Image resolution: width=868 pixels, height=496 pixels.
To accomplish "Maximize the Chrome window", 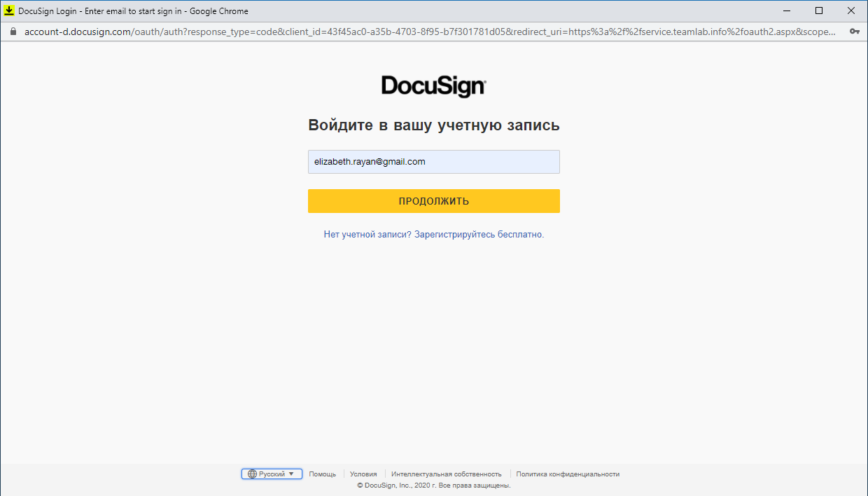I will coord(819,11).
